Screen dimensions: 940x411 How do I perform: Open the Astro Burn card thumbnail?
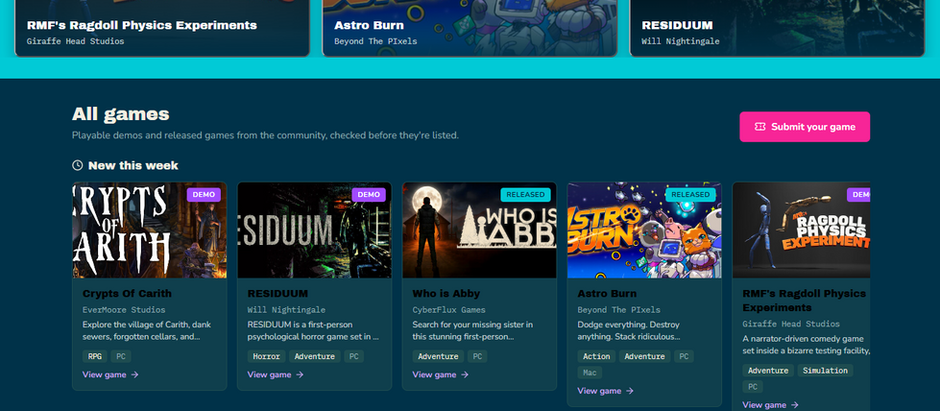click(x=644, y=230)
